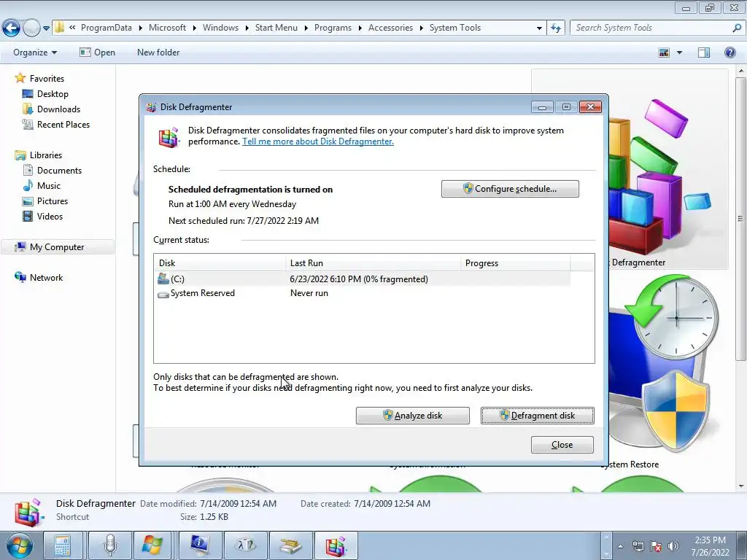
Task: Open Tell me more about Disk Defragmenter link
Action: (x=318, y=141)
